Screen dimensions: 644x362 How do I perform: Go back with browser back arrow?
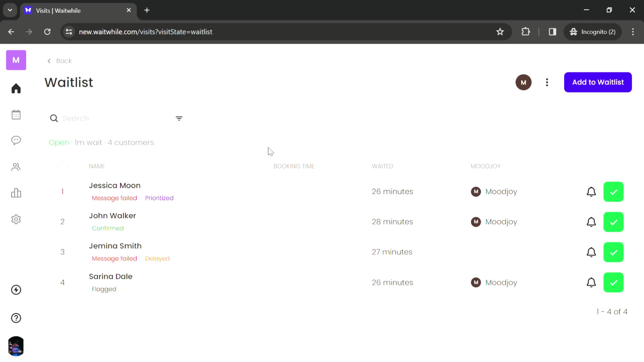11,32
